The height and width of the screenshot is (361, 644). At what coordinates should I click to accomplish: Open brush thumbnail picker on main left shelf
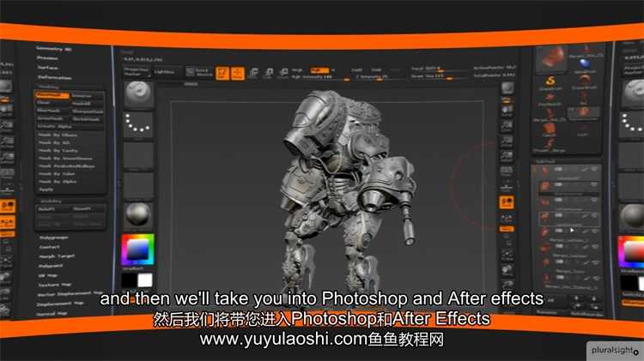138,95
